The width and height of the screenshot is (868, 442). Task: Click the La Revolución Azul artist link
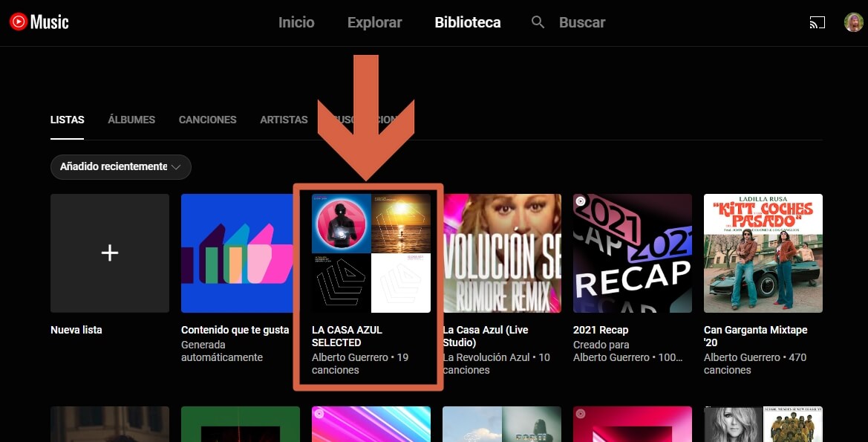[486, 357]
